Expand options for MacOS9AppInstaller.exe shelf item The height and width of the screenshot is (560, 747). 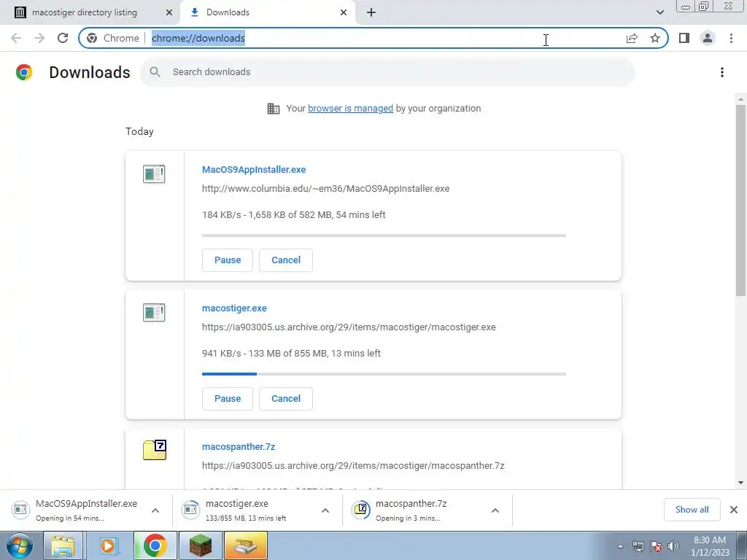155,510
